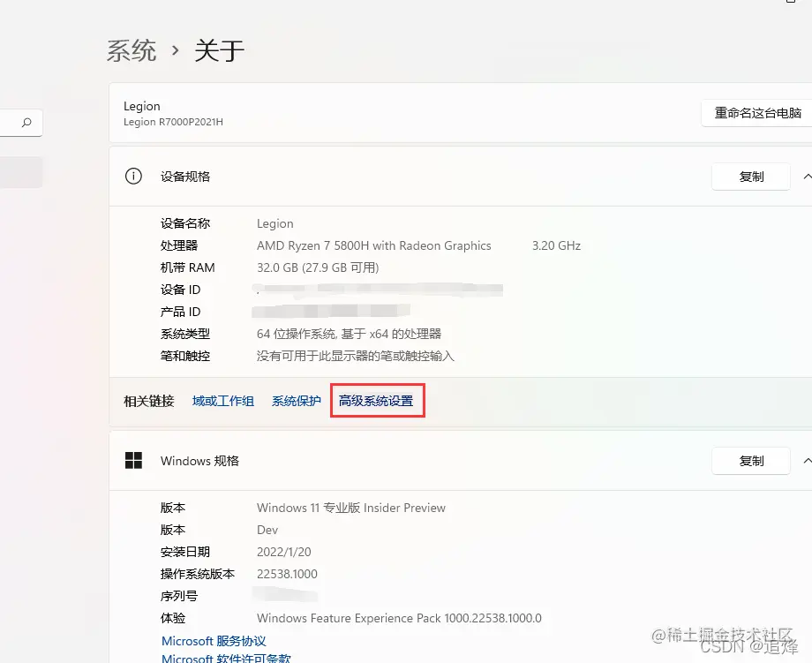Open 系统保护
Image resolution: width=812 pixels, height=663 pixels.
tap(296, 400)
